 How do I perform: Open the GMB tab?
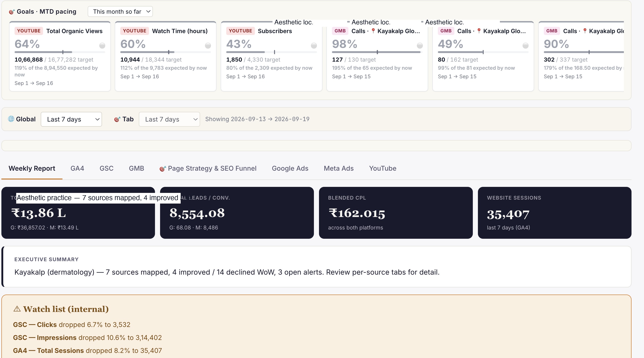tap(136, 168)
